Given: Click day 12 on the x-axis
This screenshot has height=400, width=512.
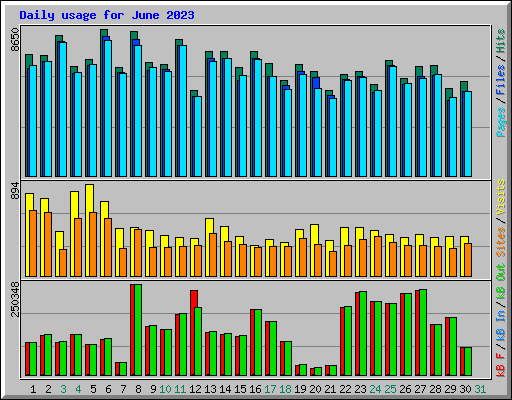Looking at the screenshot, I should (195, 389).
